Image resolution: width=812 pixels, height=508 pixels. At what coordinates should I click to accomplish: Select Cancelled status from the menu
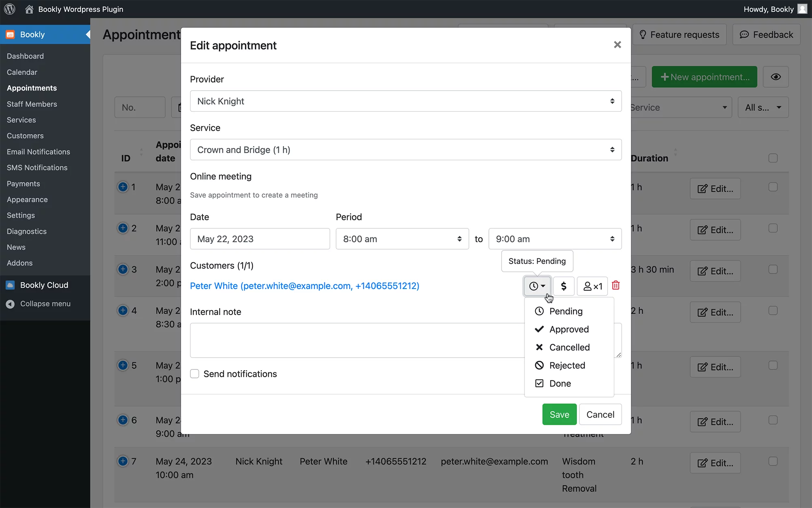coord(569,347)
